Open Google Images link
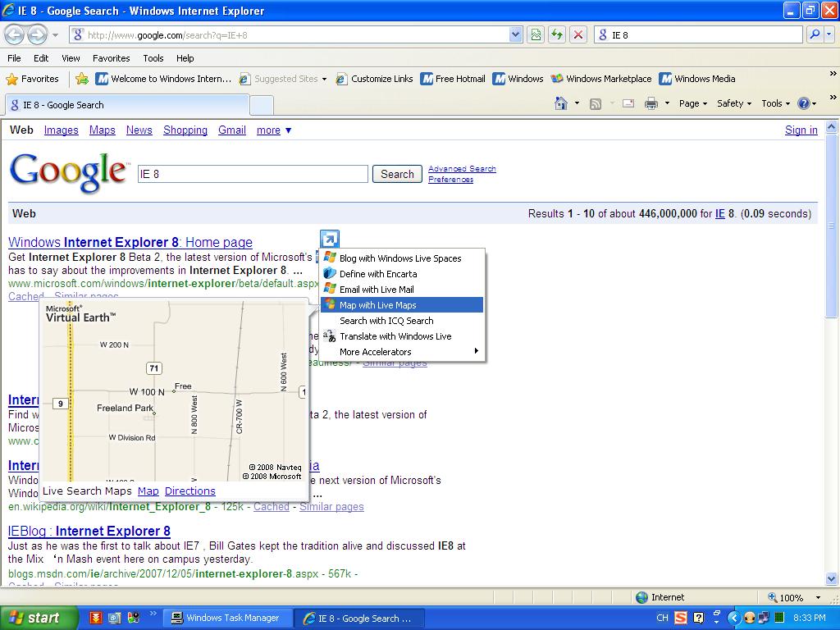This screenshot has width=840, height=630. [61, 130]
